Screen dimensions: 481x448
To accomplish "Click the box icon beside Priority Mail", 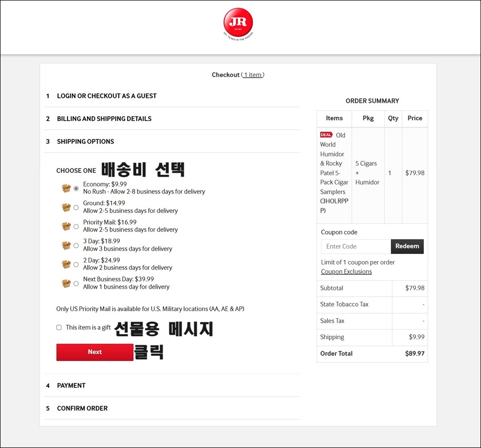I will [66, 227].
